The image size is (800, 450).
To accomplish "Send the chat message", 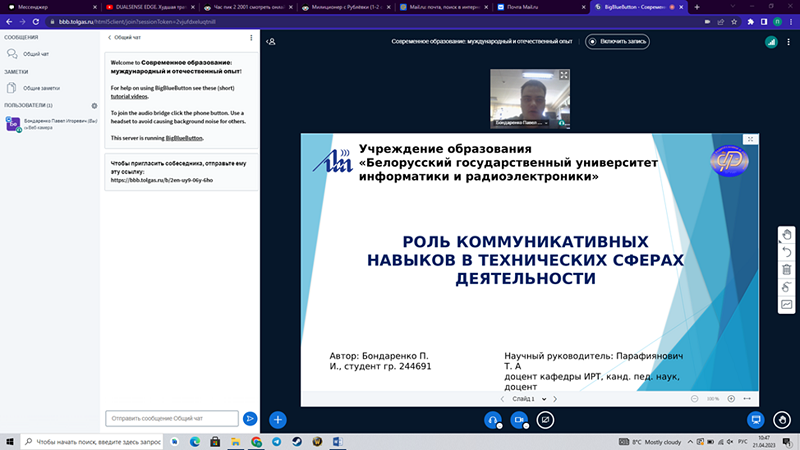I will [250, 418].
